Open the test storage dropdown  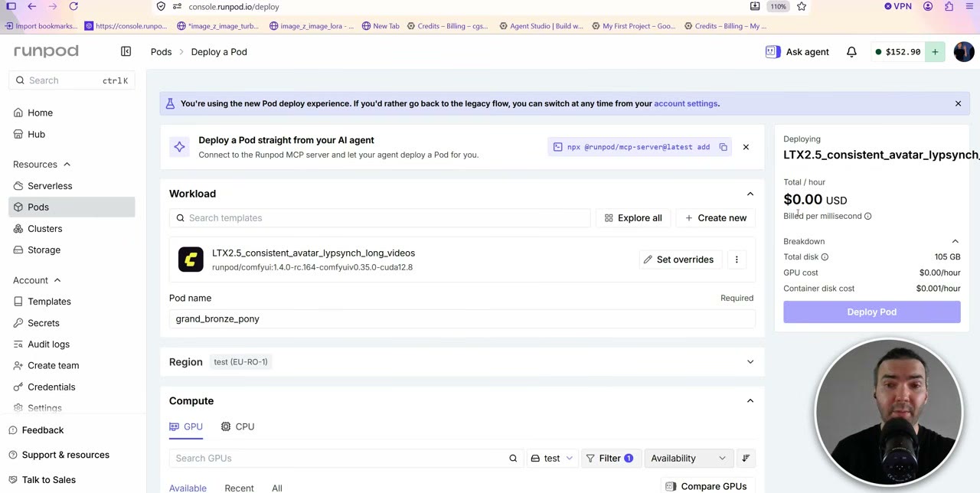[551, 458]
